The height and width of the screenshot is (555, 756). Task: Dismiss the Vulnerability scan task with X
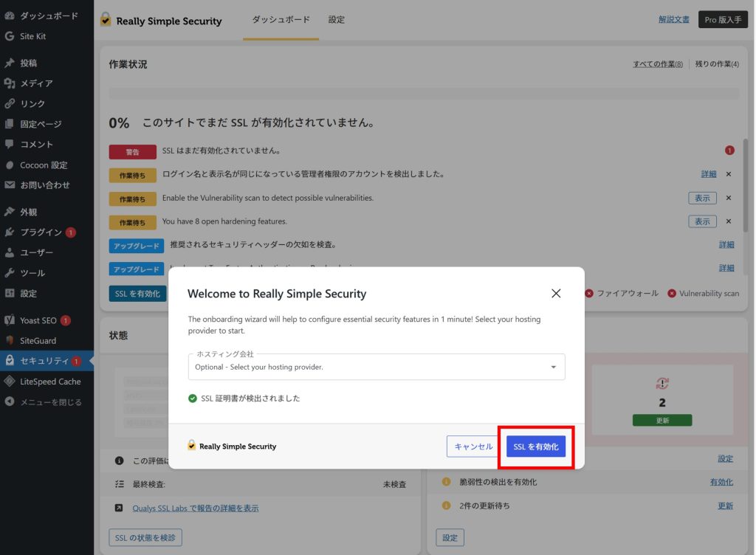coord(728,198)
